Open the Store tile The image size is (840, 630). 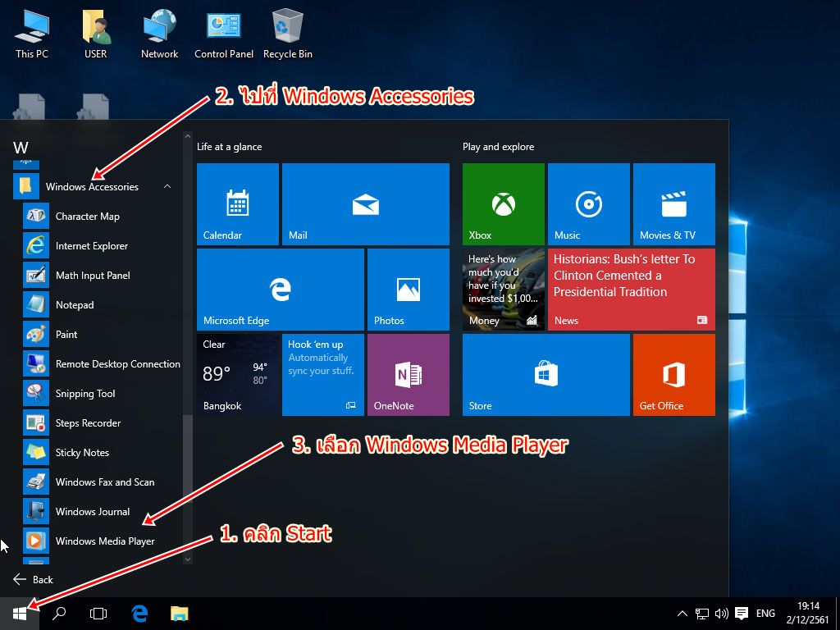(546, 375)
